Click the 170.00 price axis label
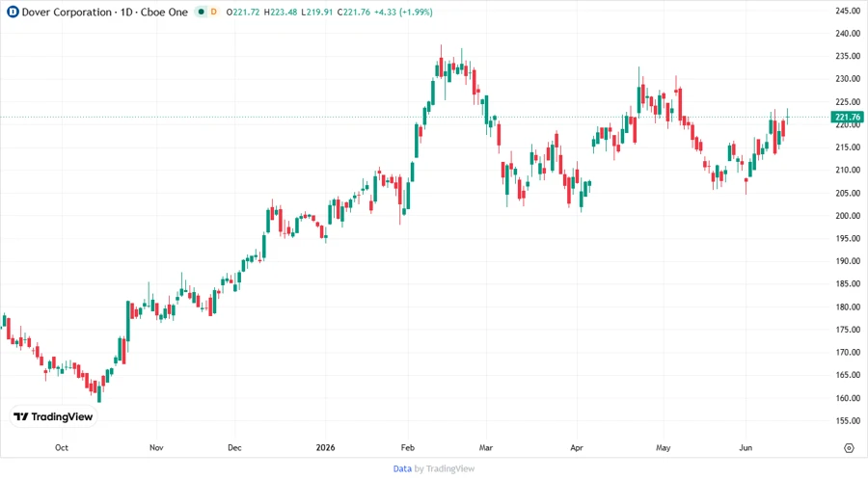The height and width of the screenshot is (480, 868). tap(848, 352)
